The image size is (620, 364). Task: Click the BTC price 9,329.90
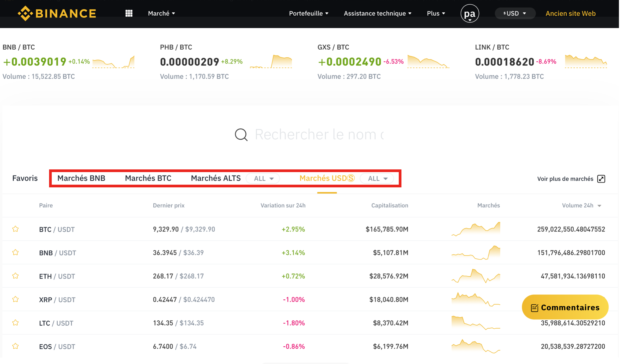point(166,229)
